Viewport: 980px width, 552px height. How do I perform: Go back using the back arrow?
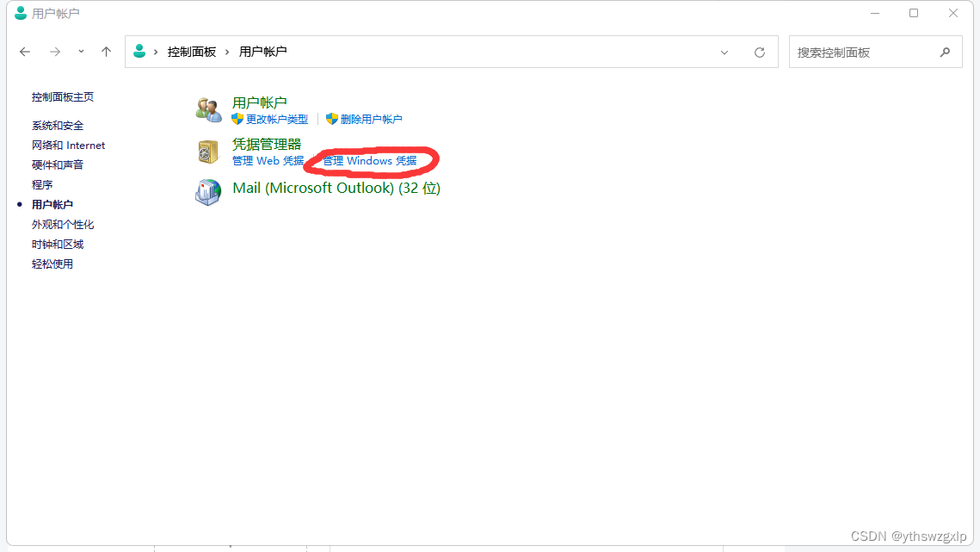click(25, 52)
